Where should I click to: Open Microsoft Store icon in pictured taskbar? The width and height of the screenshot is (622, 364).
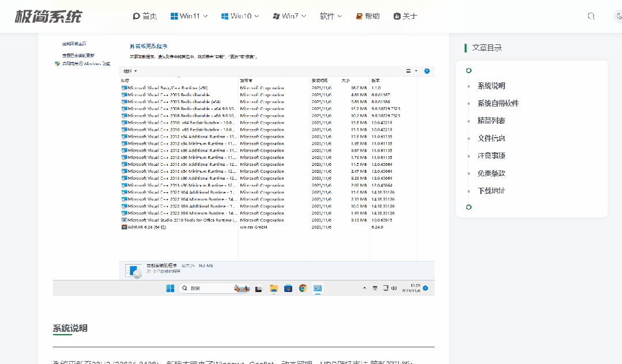point(288,289)
